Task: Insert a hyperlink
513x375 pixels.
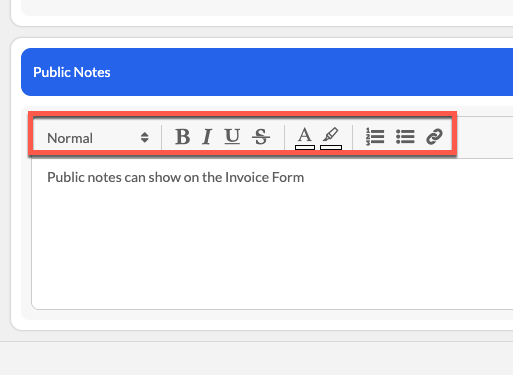Action: tap(434, 137)
